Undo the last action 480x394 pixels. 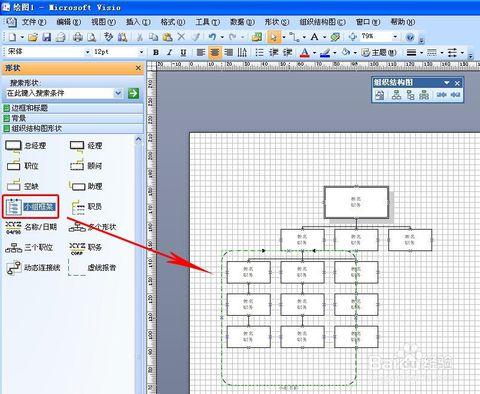click(x=212, y=37)
